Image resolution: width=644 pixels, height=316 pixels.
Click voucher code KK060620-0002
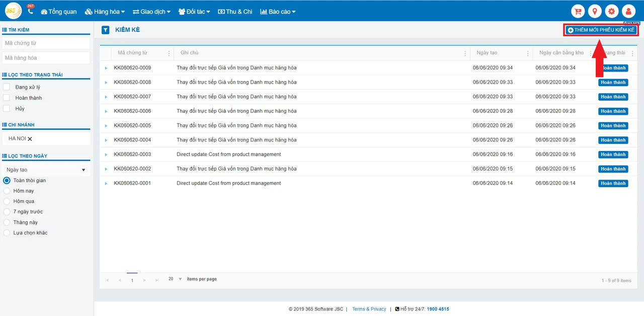132,169
